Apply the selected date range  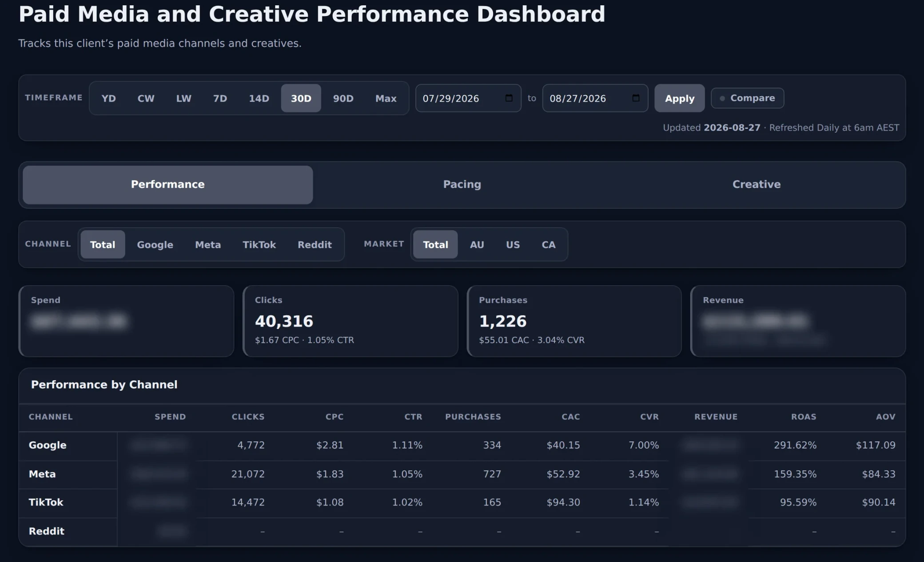(x=679, y=98)
